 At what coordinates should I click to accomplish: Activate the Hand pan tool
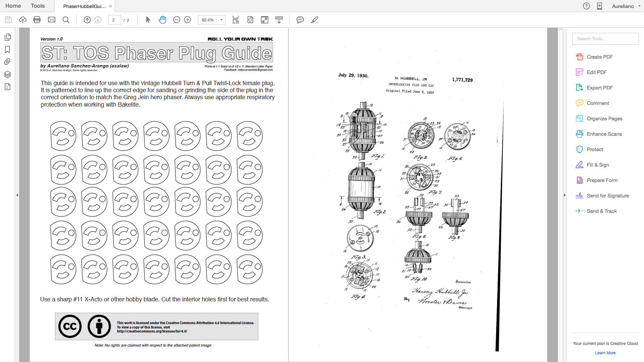tap(162, 20)
